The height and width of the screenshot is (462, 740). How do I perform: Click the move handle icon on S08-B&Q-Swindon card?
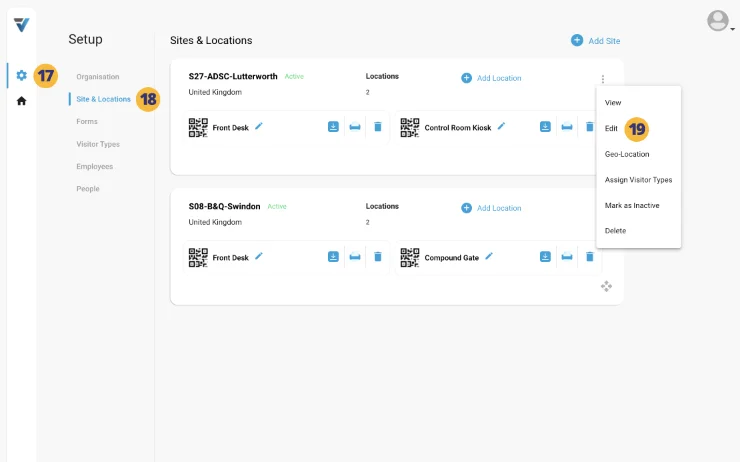[606, 286]
